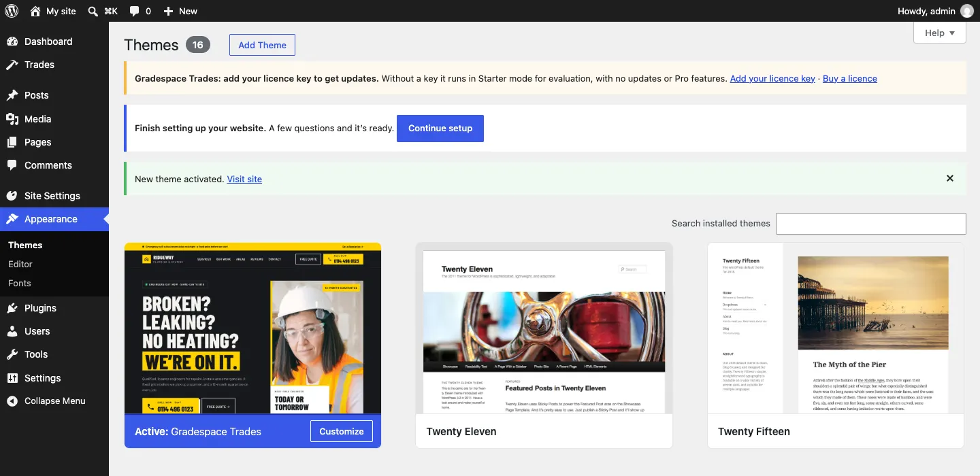Click the Comments sidebar speech bubble icon
Viewport: 980px width, 476px height.
pyautogui.click(x=12, y=165)
